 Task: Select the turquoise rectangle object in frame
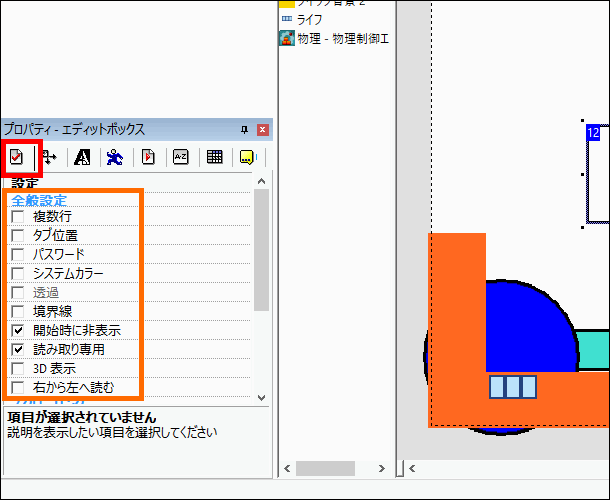[x=593, y=350]
